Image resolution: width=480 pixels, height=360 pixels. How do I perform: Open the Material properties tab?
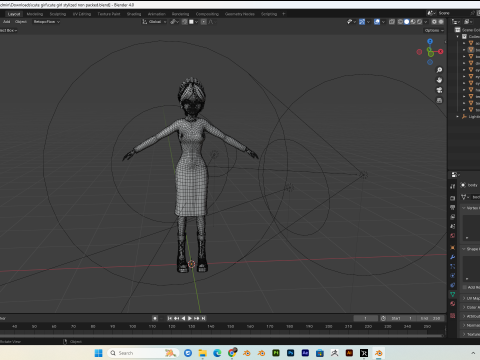pyautogui.click(x=452, y=304)
